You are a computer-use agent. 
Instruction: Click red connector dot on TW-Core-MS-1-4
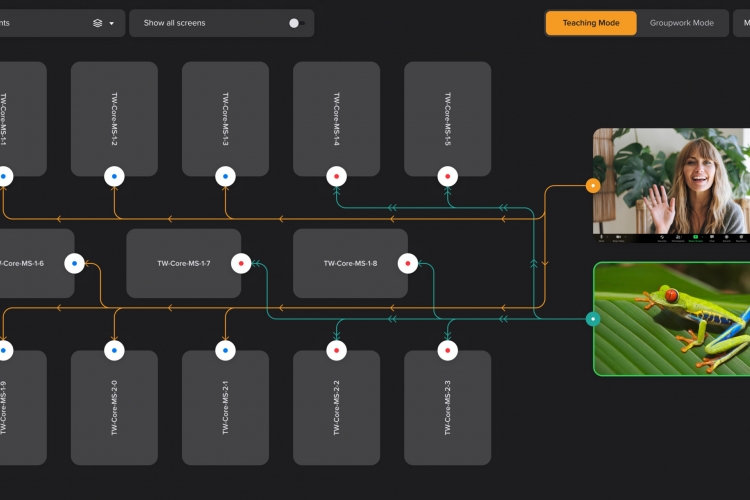pos(337,176)
